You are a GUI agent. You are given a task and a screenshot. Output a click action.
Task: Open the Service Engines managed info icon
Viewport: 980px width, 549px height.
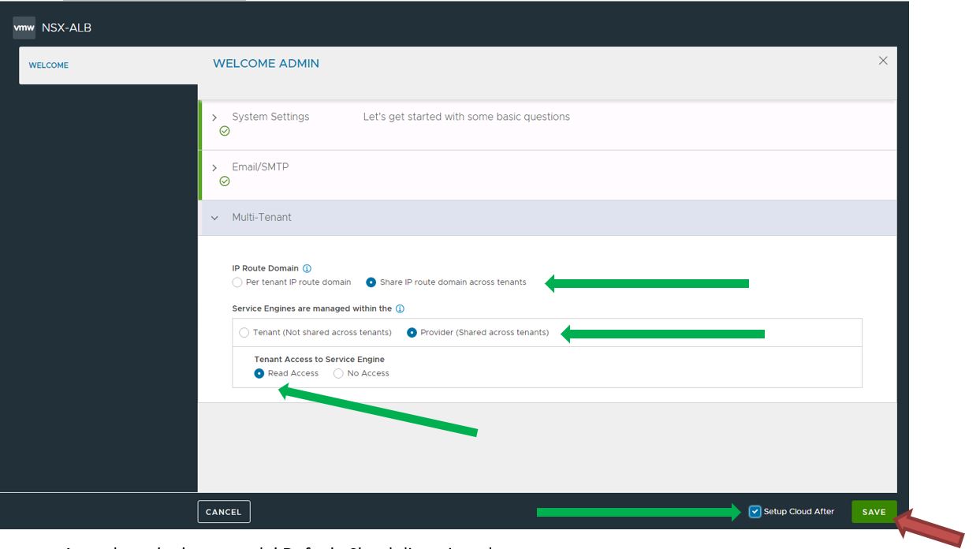click(x=401, y=308)
